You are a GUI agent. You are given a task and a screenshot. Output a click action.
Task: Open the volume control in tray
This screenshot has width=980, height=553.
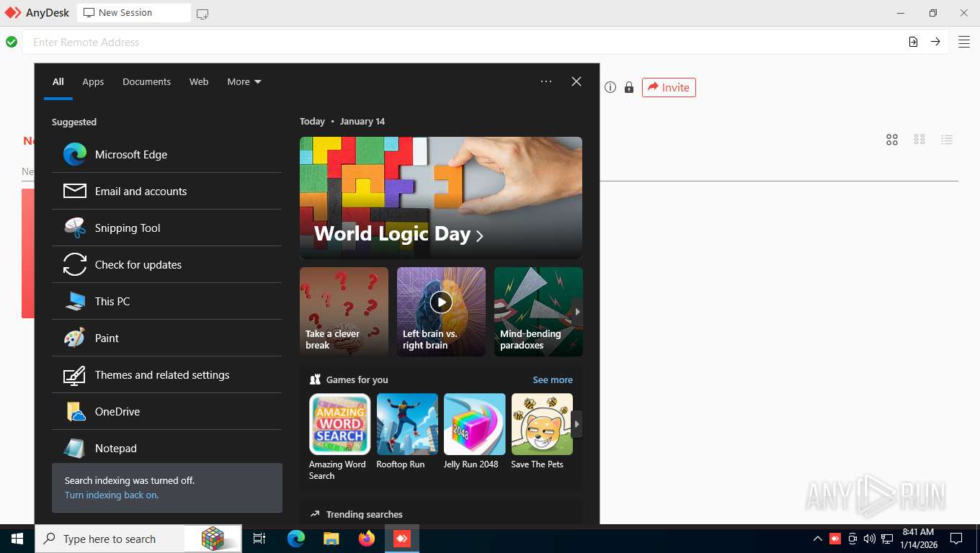[870, 539]
